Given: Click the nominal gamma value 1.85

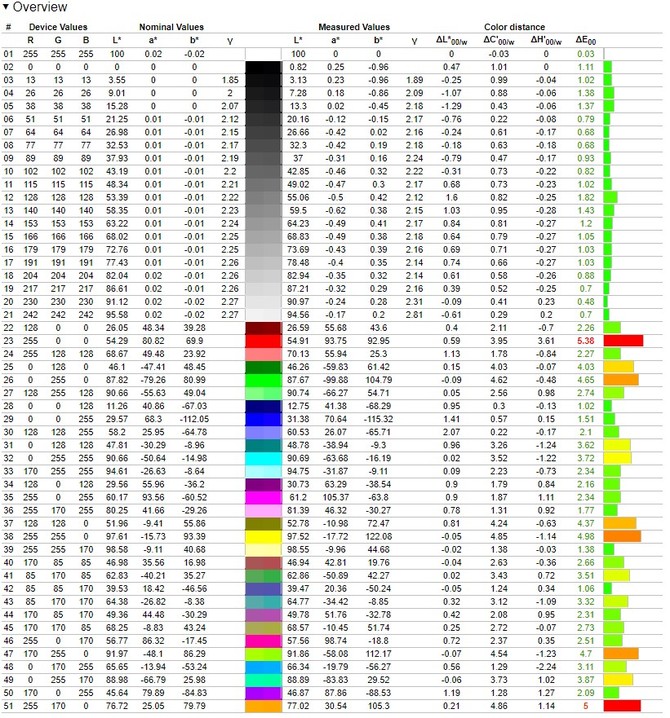Looking at the screenshot, I should pyautogui.click(x=230, y=80).
